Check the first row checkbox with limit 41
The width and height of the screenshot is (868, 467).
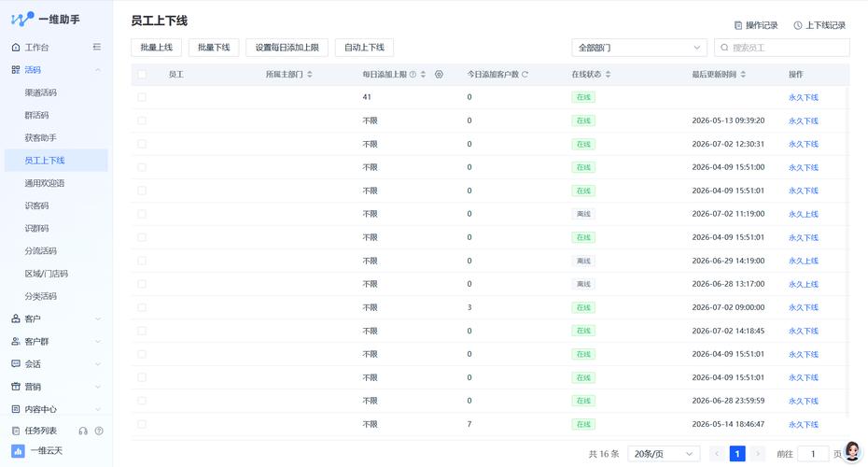[142, 97]
